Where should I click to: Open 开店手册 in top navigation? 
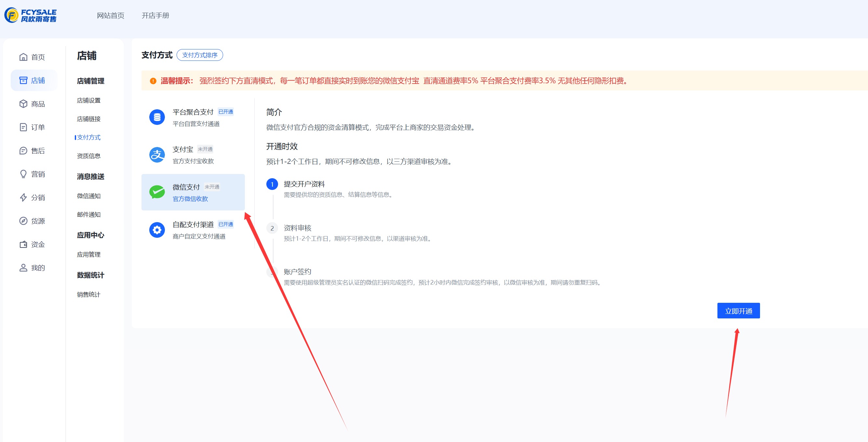pos(155,16)
